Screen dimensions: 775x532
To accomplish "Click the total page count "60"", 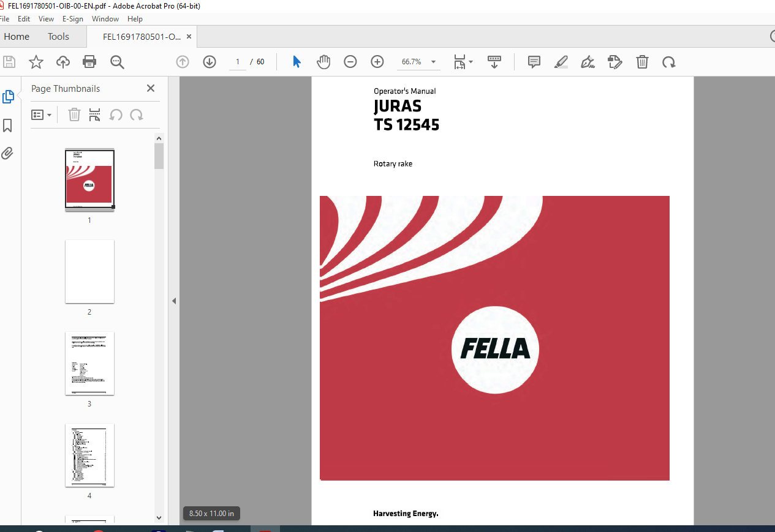I will point(260,62).
